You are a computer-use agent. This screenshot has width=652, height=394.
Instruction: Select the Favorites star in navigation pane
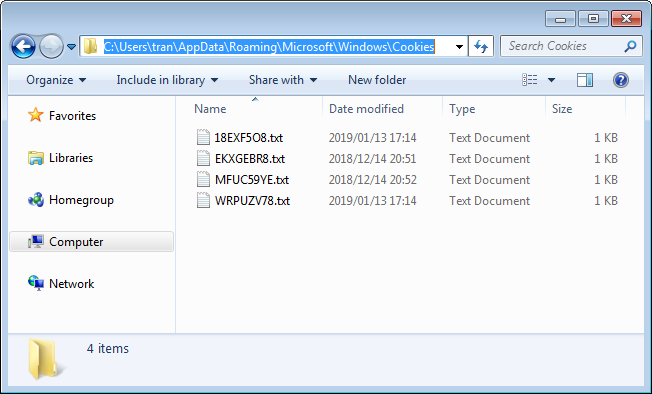(x=36, y=115)
